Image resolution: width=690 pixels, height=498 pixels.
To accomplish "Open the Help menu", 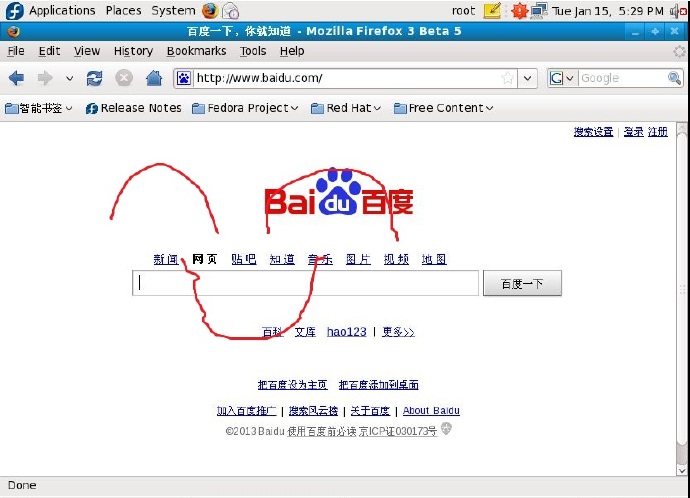I will (292, 51).
